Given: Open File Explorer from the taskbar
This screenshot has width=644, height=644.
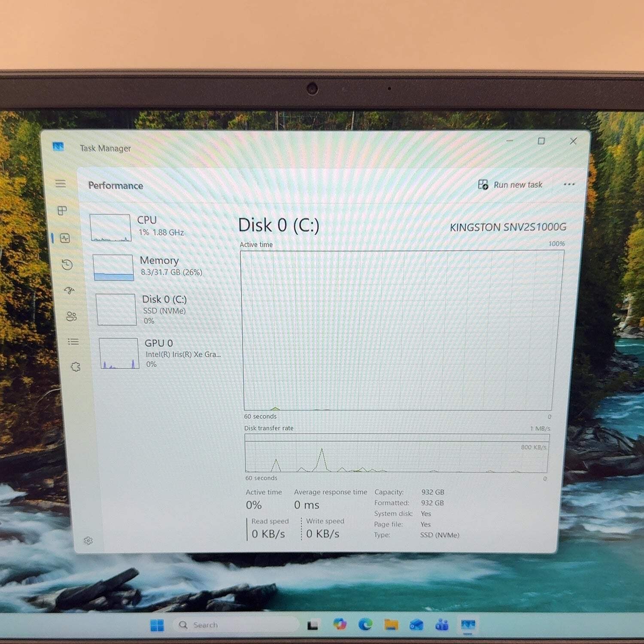Looking at the screenshot, I should click(x=391, y=624).
